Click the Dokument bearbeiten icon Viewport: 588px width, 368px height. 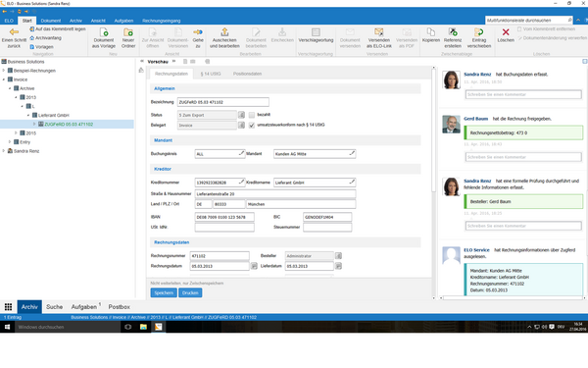pyautogui.click(x=256, y=32)
